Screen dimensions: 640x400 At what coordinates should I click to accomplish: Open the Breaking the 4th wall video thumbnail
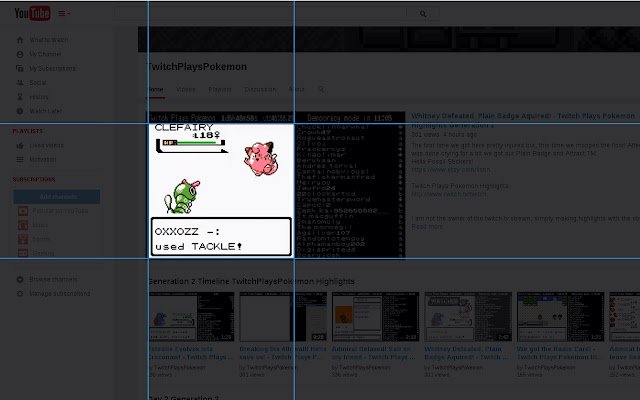coord(283,317)
